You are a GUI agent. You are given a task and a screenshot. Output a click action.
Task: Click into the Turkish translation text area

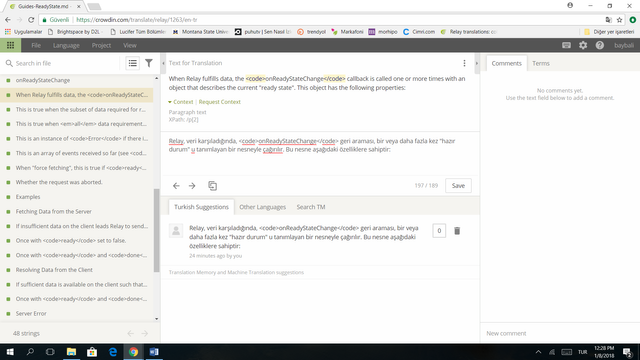pyautogui.click(x=320, y=153)
